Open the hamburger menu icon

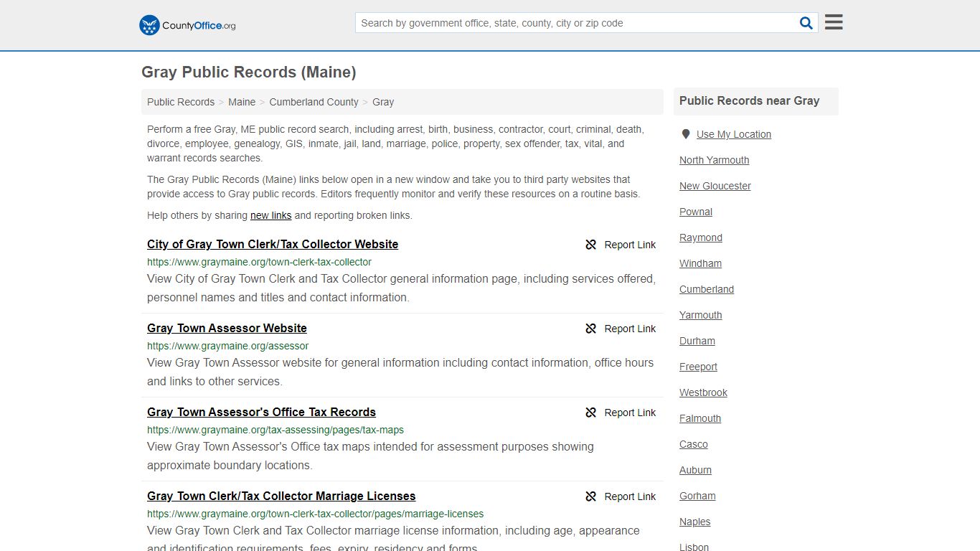[834, 22]
